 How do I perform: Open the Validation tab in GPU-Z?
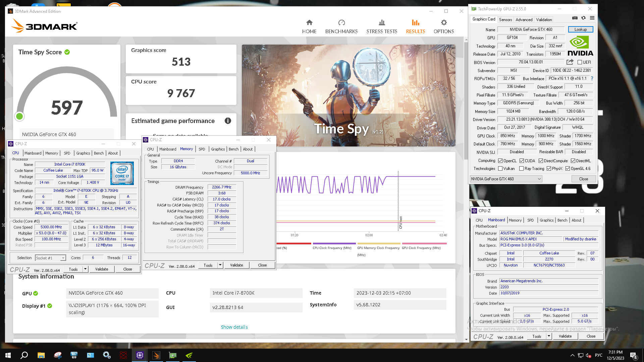(x=544, y=20)
